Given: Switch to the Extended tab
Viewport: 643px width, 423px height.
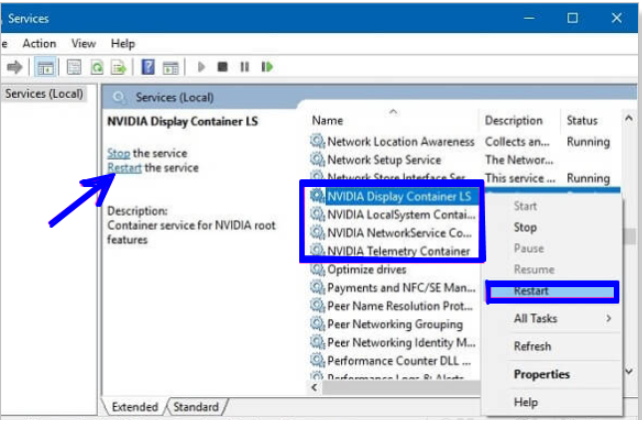Looking at the screenshot, I should (135, 407).
